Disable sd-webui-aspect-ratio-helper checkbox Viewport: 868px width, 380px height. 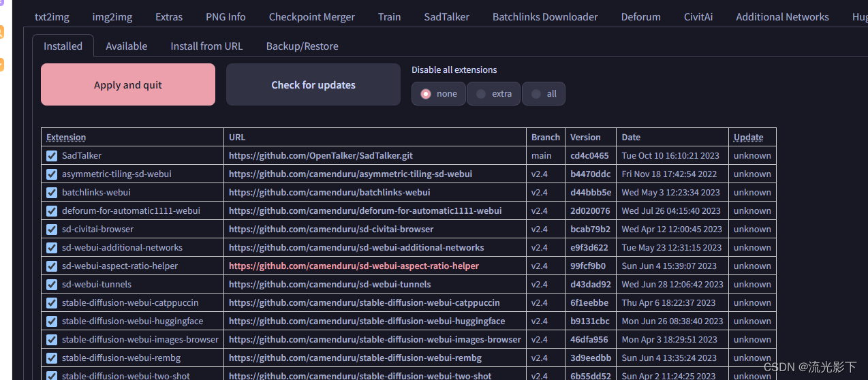click(x=52, y=266)
